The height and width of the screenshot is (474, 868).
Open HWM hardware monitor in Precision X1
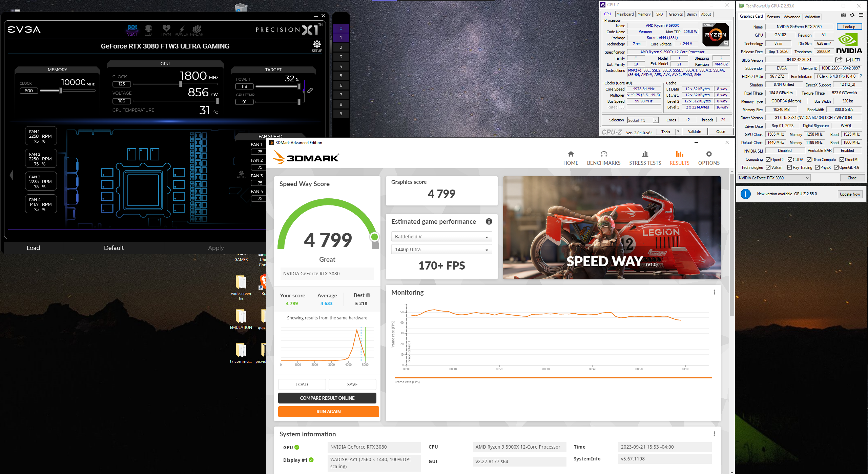click(166, 30)
